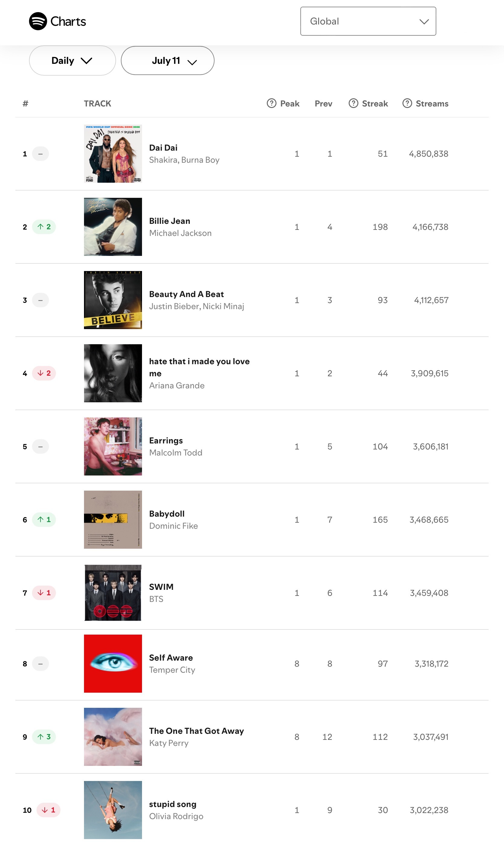This screenshot has width=504, height=843.
Task: Click the up-3 indicator beside The One That Got Away
Action: click(x=44, y=737)
